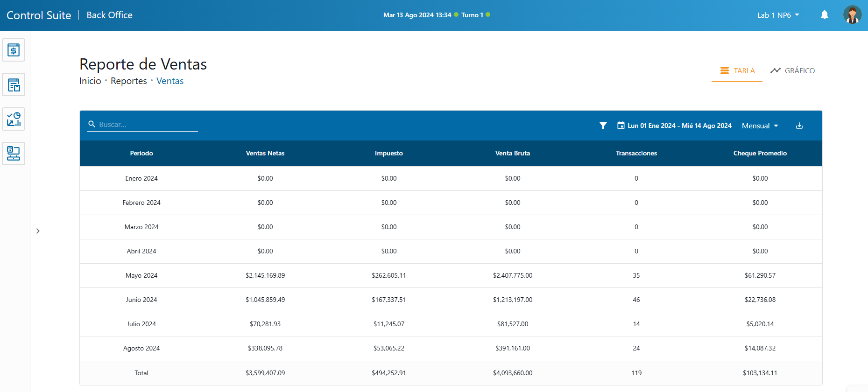Open the user avatar profile
This screenshot has height=392, width=868.
pyautogui.click(x=852, y=15)
